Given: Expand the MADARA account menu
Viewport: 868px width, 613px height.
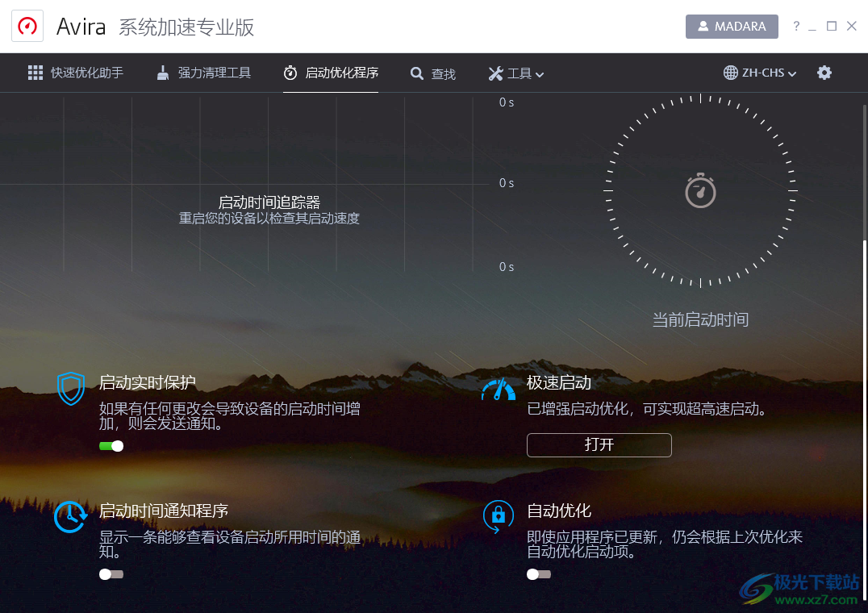Looking at the screenshot, I should [732, 26].
